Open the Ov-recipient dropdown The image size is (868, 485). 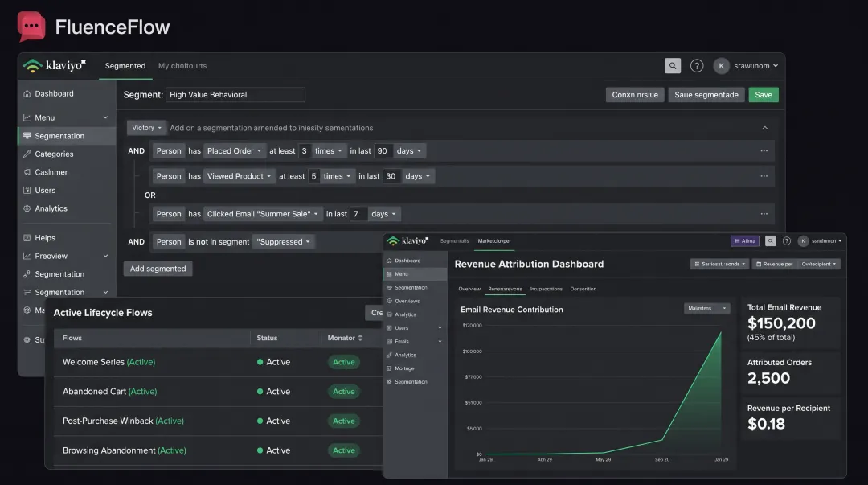coord(819,265)
